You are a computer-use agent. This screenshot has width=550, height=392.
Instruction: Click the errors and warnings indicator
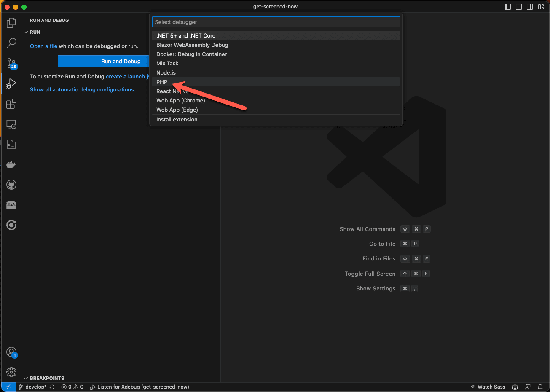(x=72, y=387)
